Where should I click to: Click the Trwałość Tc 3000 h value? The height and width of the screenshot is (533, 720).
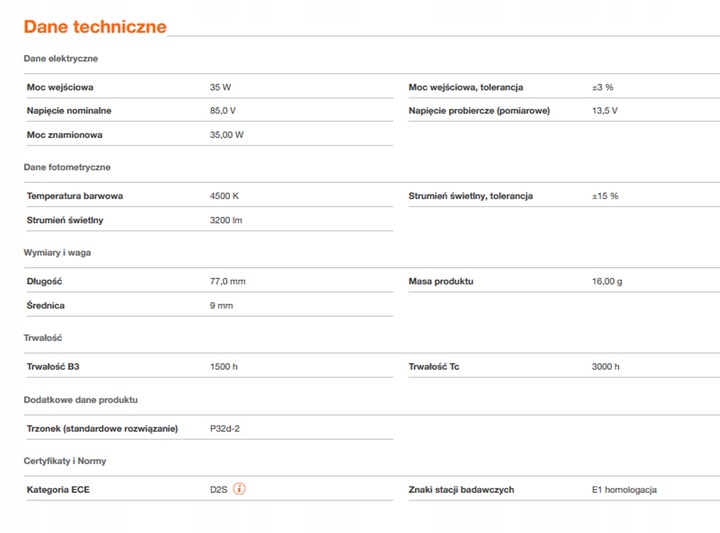click(605, 367)
